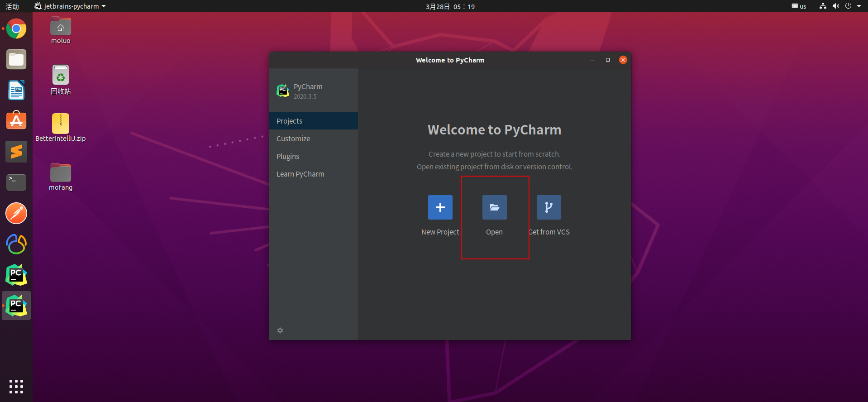Select the Projects tab
The image size is (868, 402).
point(314,121)
